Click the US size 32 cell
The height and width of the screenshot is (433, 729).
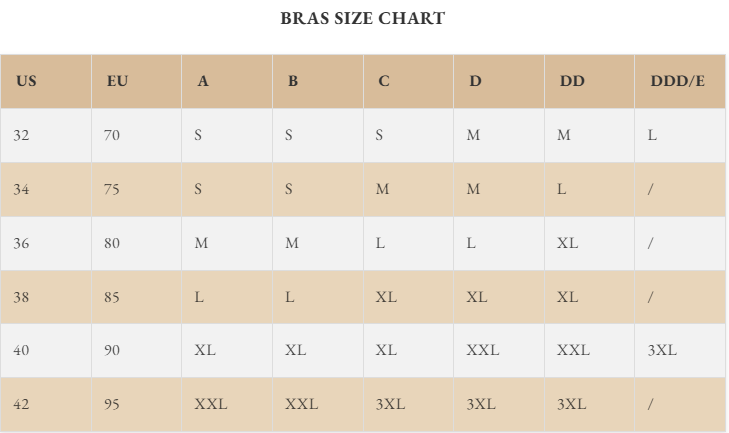(x=22, y=135)
